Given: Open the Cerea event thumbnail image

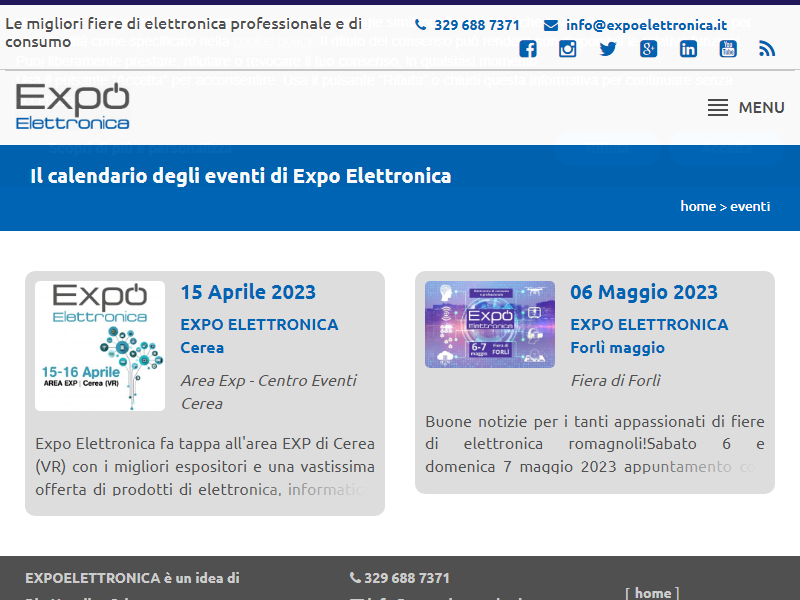Looking at the screenshot, I should 100,346.
